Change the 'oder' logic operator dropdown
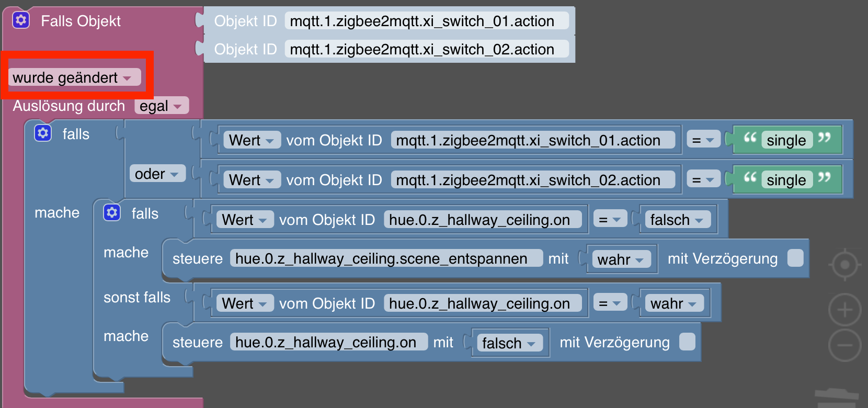Viewport: 868px width, 408px height. click(157, 174)
